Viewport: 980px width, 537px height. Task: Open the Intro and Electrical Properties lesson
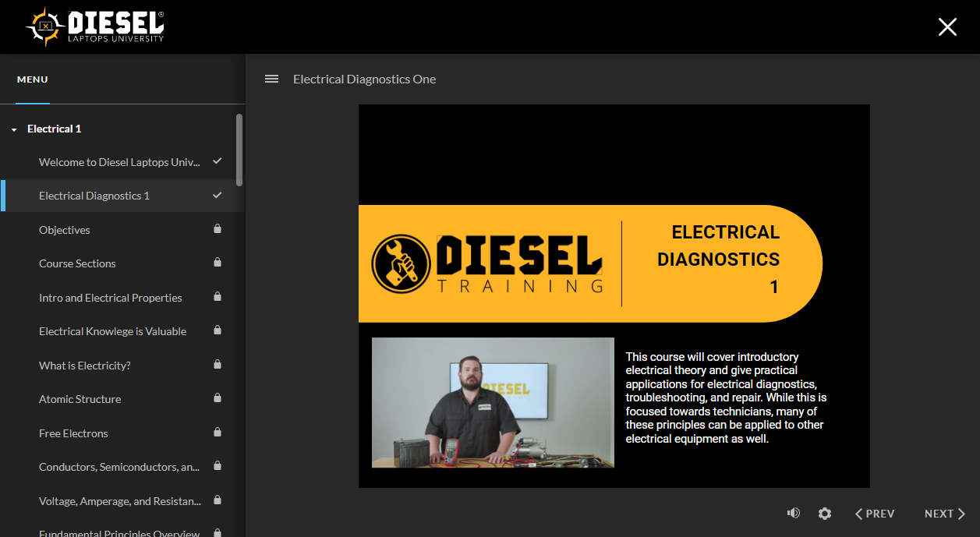tap(111, 298)
